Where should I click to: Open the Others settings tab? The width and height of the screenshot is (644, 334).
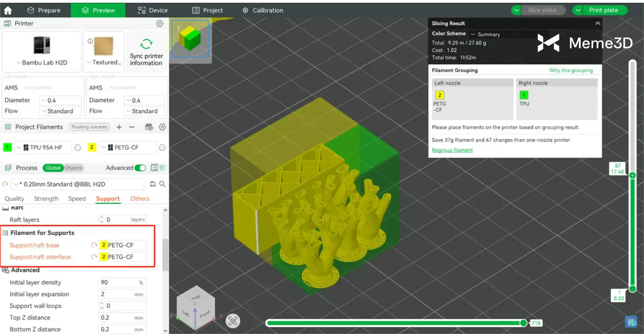pos(140,199)
